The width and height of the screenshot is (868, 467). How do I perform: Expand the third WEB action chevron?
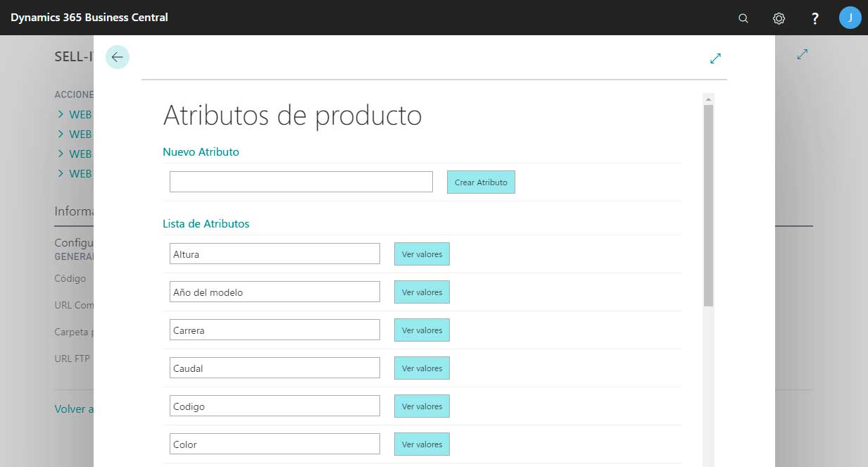point(61,154)
